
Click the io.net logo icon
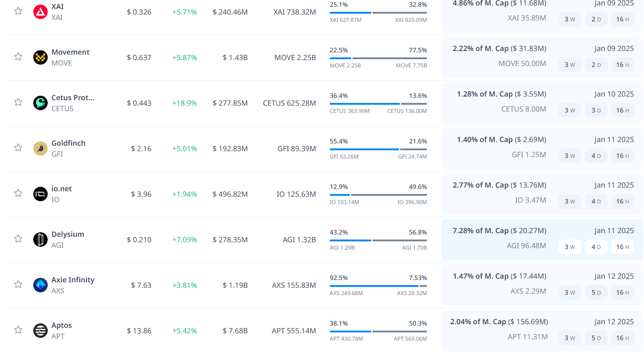click(40, 194)
